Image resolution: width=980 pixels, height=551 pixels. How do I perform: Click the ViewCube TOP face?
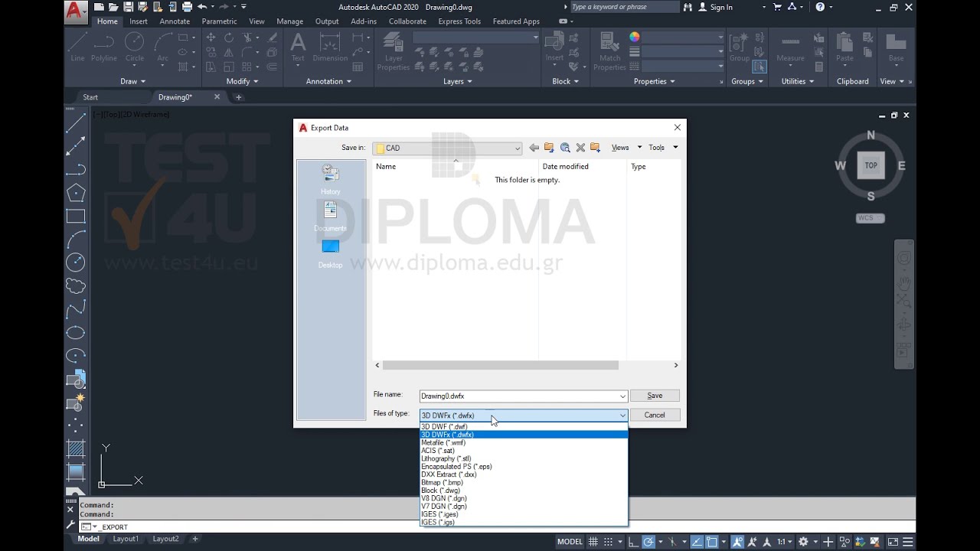click(x=871, y=165)
